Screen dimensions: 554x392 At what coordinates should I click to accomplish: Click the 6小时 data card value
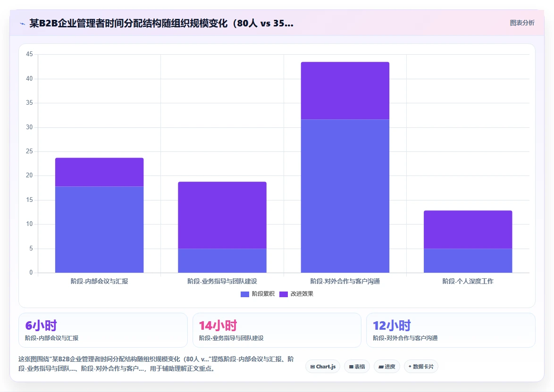(41, 325)
